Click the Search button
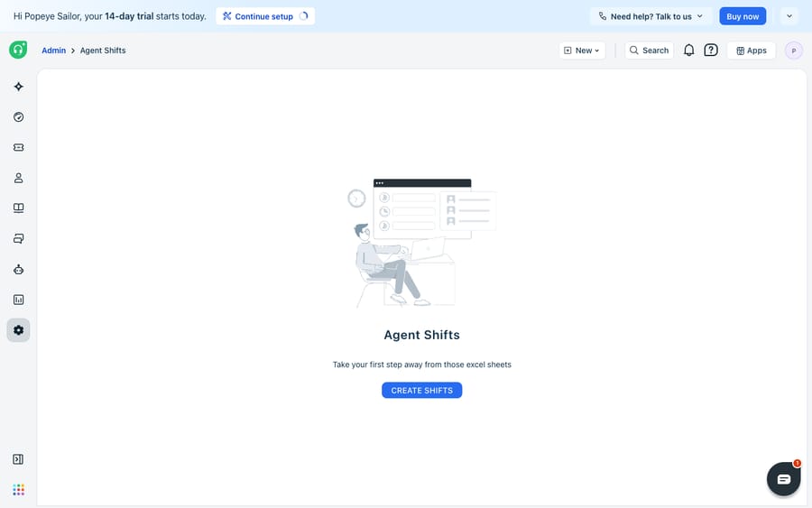This screenshot has width=812, height=508. tap(649, 51)
